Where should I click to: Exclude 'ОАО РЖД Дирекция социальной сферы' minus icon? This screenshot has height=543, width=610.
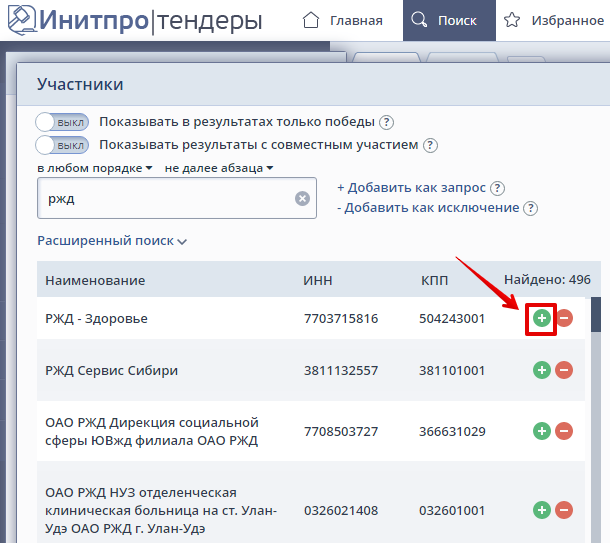[x=564, y=431]
